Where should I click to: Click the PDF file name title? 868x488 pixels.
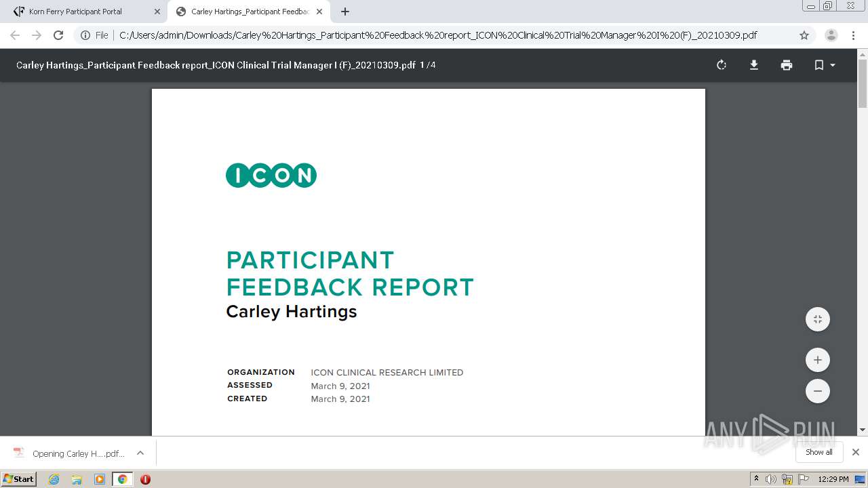click(x=216, y=65)
